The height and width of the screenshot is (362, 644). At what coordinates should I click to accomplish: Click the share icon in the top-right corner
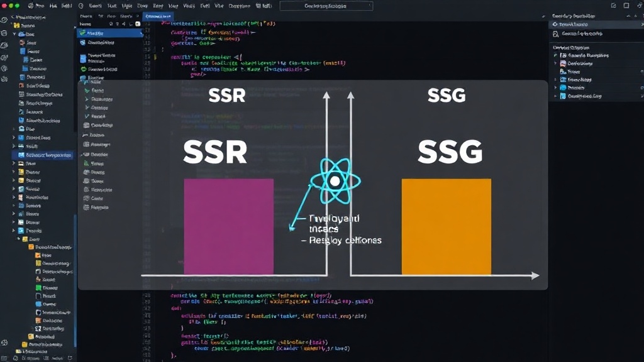point(614,5)
